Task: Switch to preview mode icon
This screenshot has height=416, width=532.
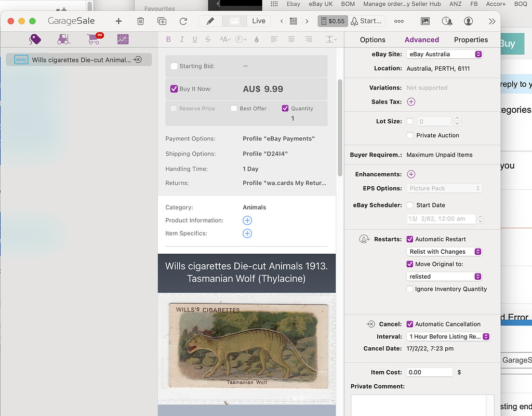Action: click(x=234, y=21)
